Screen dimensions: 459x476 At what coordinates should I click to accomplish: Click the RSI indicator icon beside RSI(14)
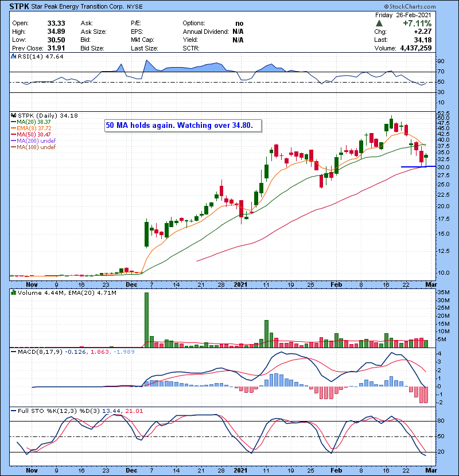click(14, 56)
